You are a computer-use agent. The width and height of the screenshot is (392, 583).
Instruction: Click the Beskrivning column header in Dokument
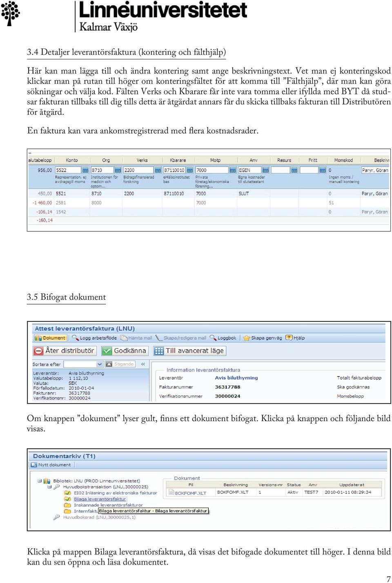pos(236,484)
